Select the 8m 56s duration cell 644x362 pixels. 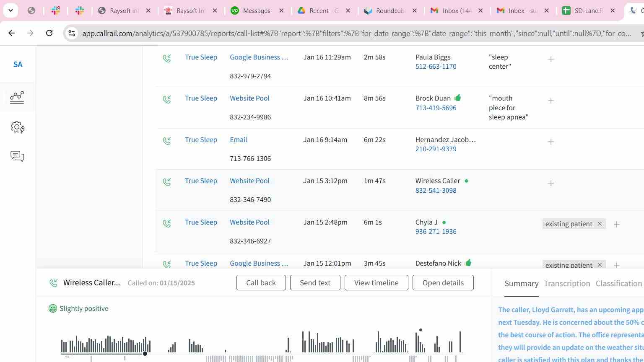tap(374, 98)
